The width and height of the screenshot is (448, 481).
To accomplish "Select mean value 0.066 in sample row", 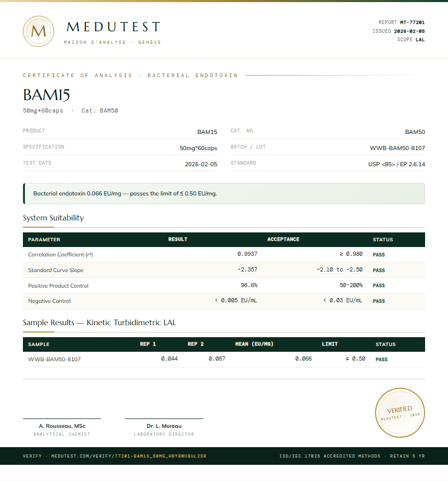I will pyautogui.click(x=304, y=359).
